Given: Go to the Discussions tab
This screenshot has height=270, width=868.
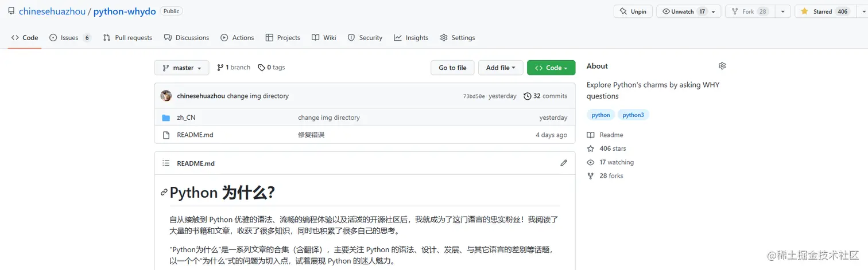Looking at the screenshot, I should (186, 38).
